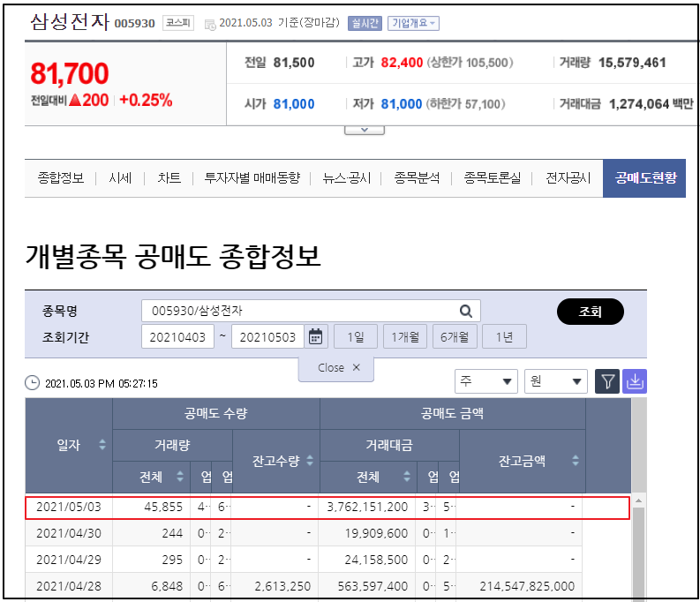700x602 pixels.
Task: Click the 005930/삼성전자 stock name field
Action: (x=311, y=311)
